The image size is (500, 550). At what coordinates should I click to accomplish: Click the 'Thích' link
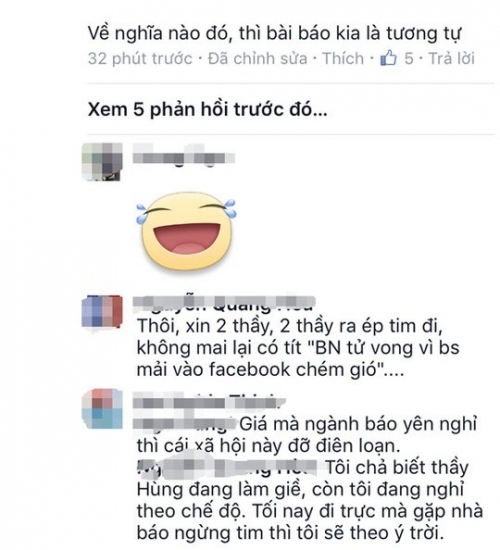[343, 58]
